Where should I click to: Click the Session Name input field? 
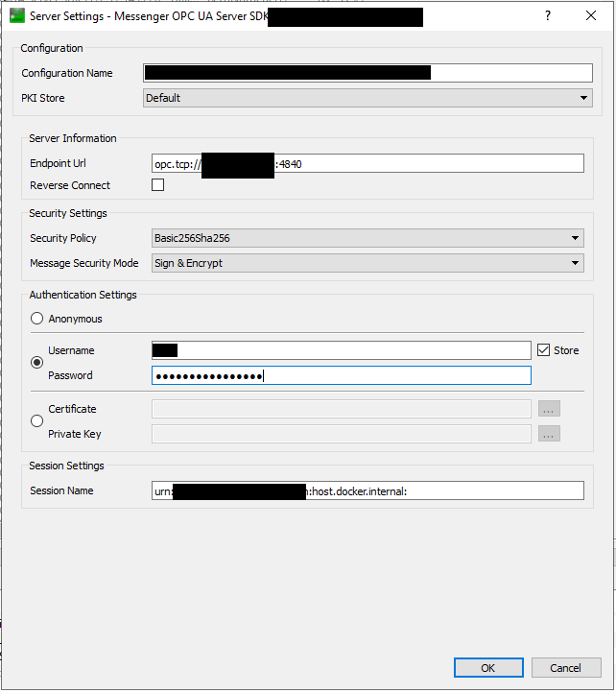(367, 490)
